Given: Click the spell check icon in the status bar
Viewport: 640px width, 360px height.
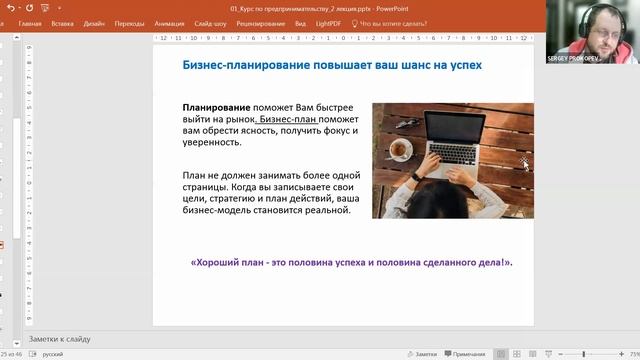Looking at the screenshot, I should (33, 354).
